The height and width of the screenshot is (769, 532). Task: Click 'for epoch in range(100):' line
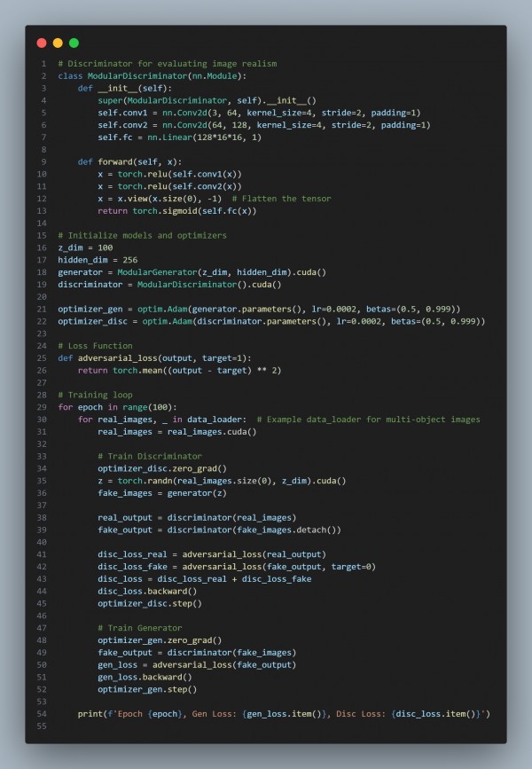[117, 407]
